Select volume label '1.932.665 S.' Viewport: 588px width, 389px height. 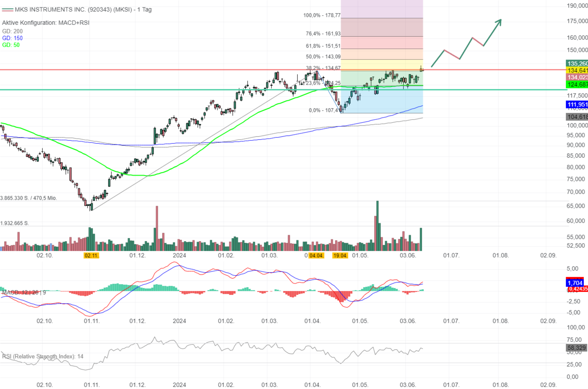[x=14, y=223]
